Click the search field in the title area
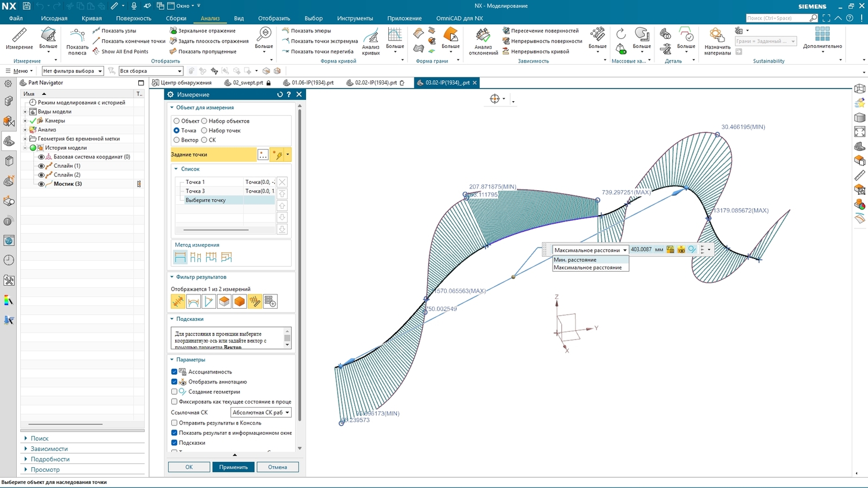 point(777,18)
